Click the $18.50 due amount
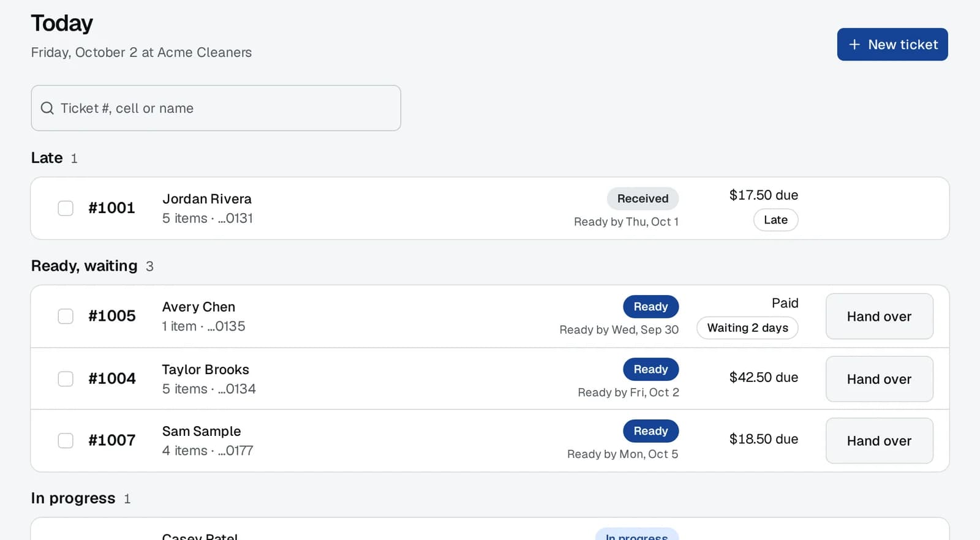The height and width of the screenshot is (540, 980). click(764, 439)
